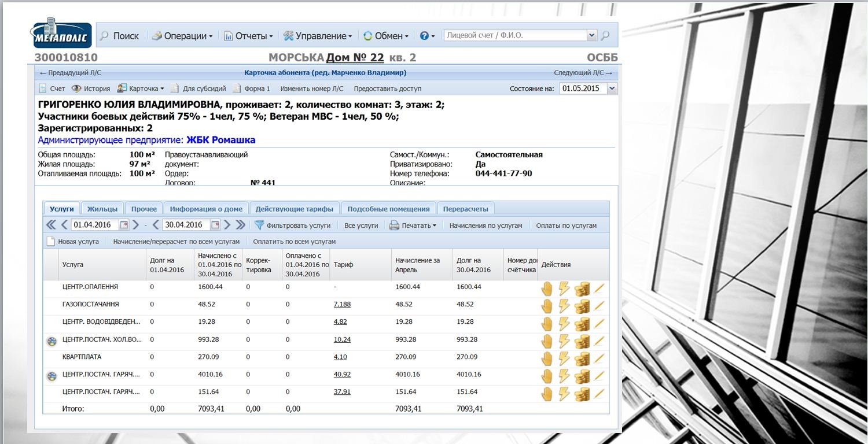
Task: Click the meter icon beside the 4010.16 row
Action: [x=52, y=377]
